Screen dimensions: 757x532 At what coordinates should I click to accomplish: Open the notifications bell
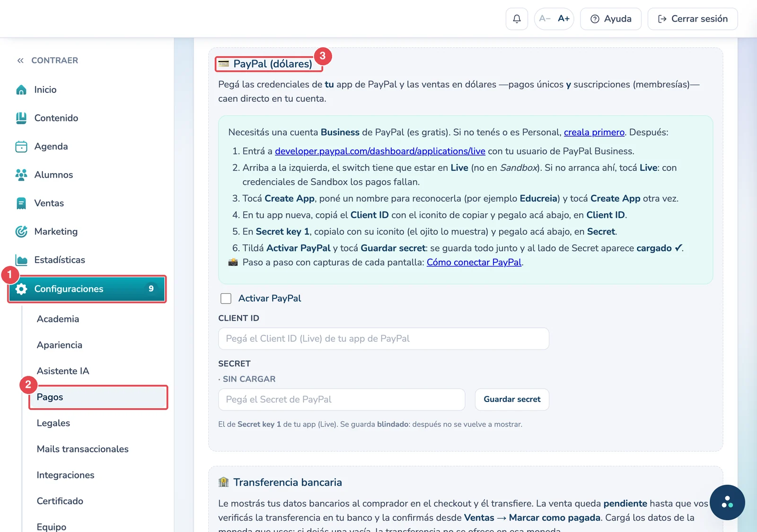pos(517,19)
